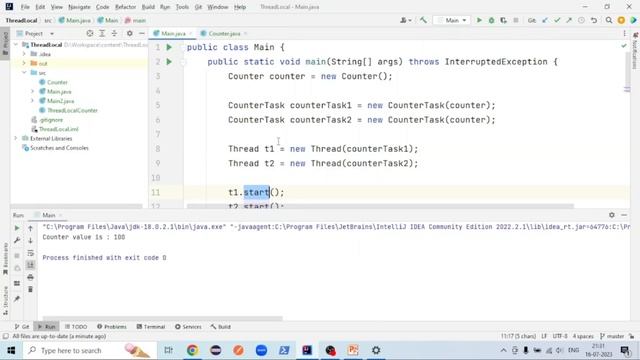Expand Main2.java in project tree
The width and height of the screenshot is (640, 360).
(x=33, y=101)
